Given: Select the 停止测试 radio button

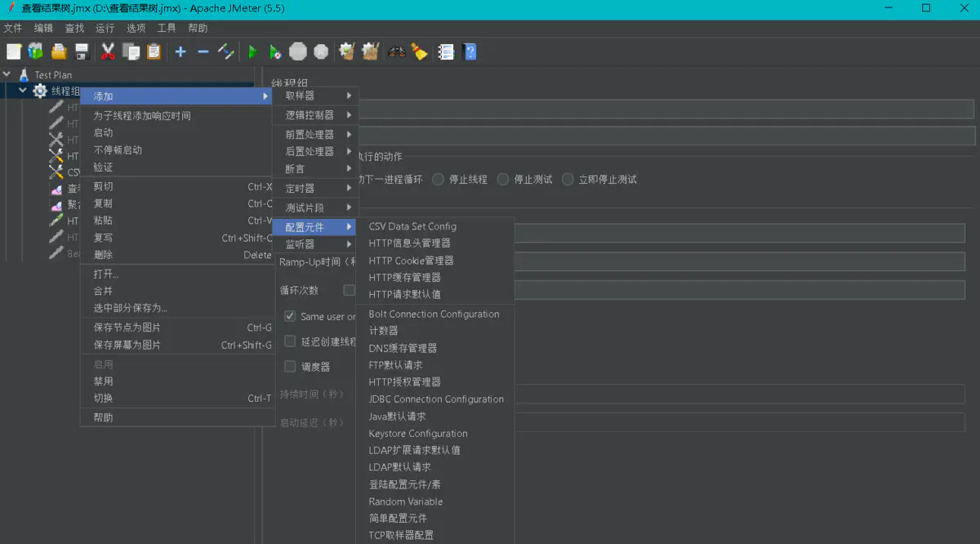Looking at the screenshot, I should [503, 179].
